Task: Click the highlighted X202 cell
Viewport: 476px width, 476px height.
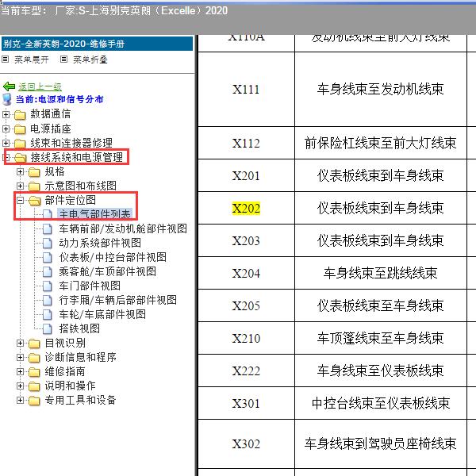Action: 246,208
